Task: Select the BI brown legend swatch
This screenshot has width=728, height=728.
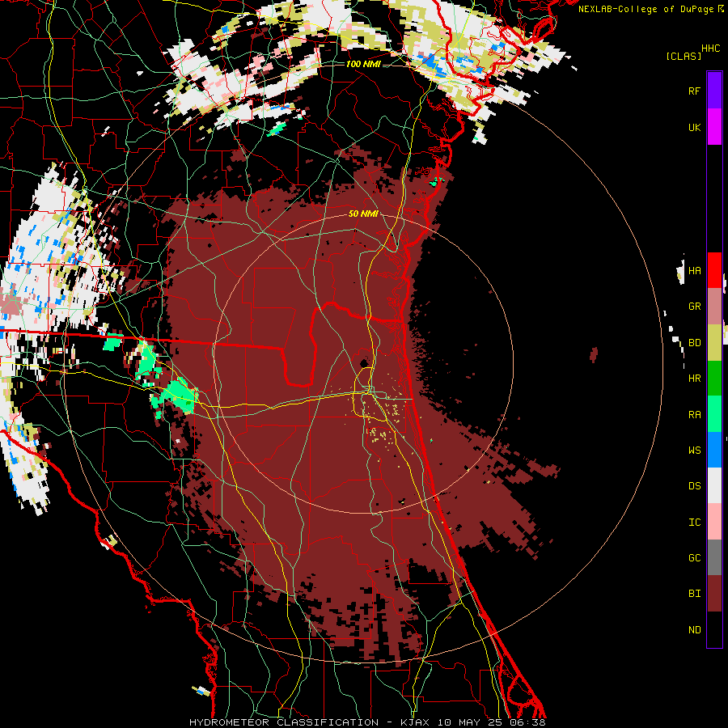Action: click(x=714, y=594)
